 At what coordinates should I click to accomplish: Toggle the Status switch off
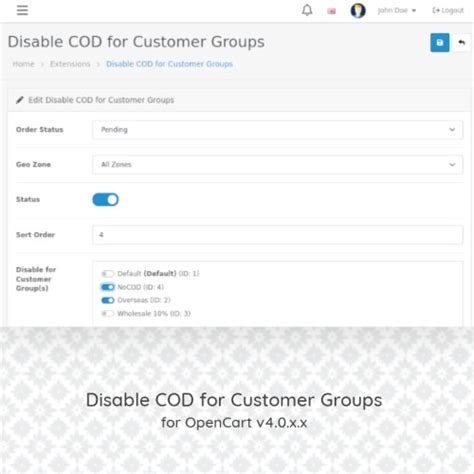[x=105, y=199]
